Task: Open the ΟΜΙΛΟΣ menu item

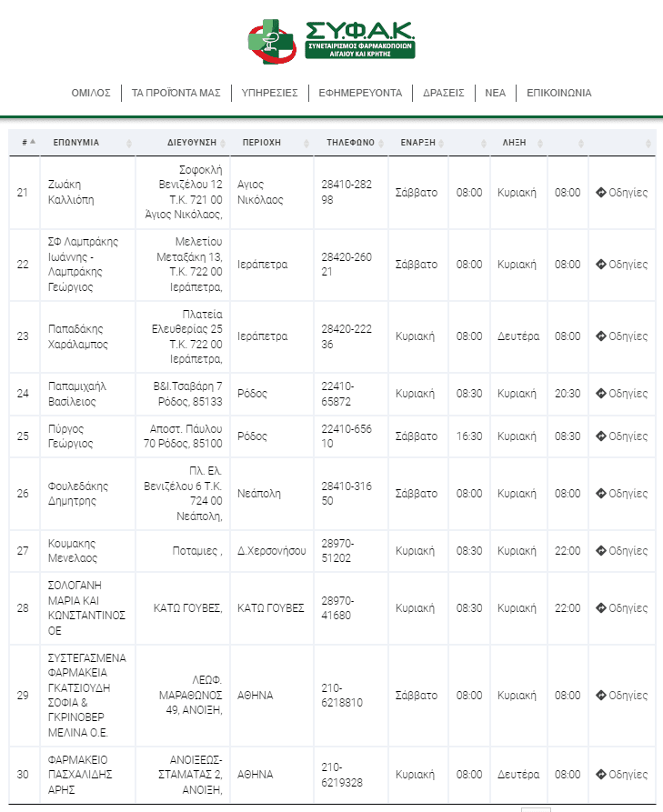Action: 91,94
